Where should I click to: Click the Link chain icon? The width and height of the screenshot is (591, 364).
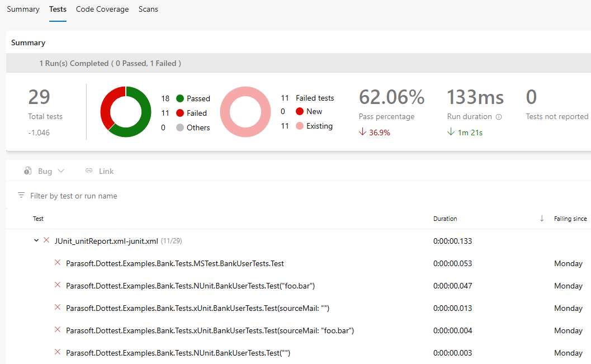click(89, 171)
